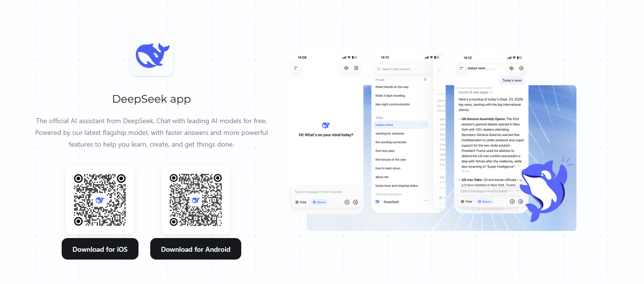
Task: Click the list edit icon beside Pinned
Action: 425,79
